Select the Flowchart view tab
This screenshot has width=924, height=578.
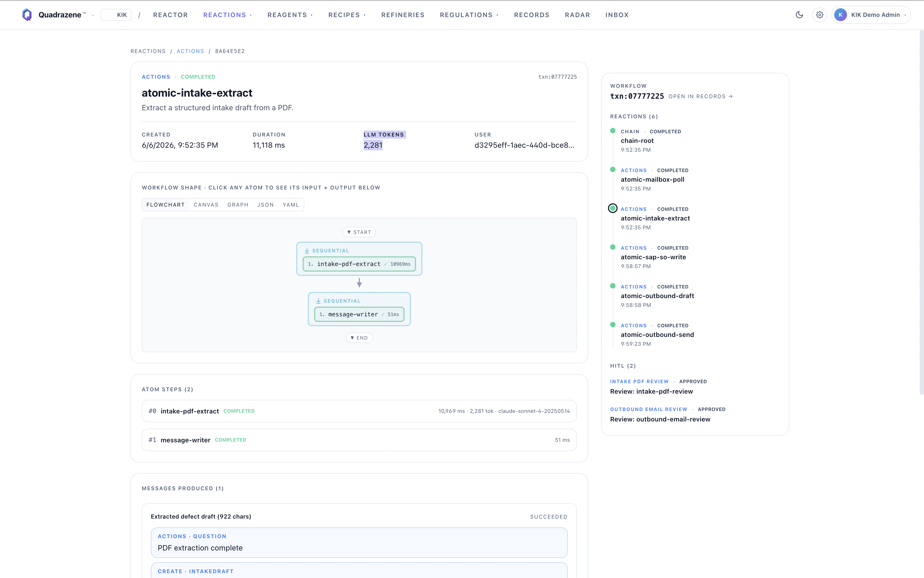tap(166, 205)
